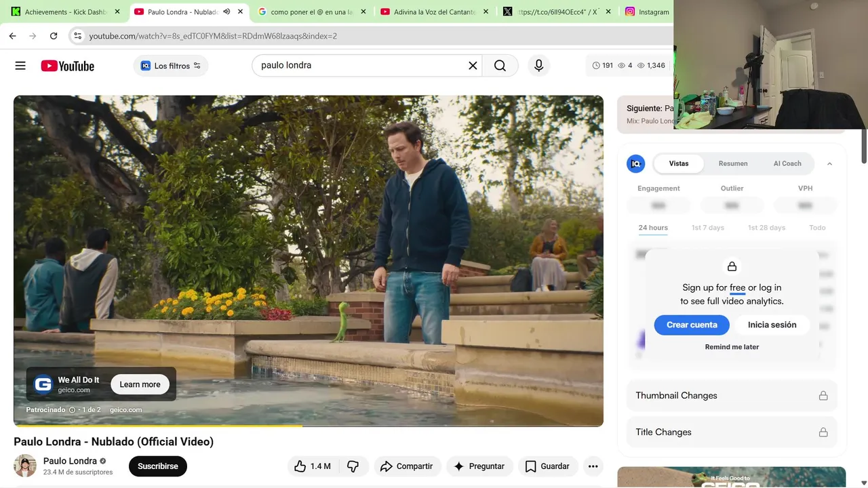Click the page vertical scrollbar
The width and height of the screenshot is (868, 488).
[863, 146]
